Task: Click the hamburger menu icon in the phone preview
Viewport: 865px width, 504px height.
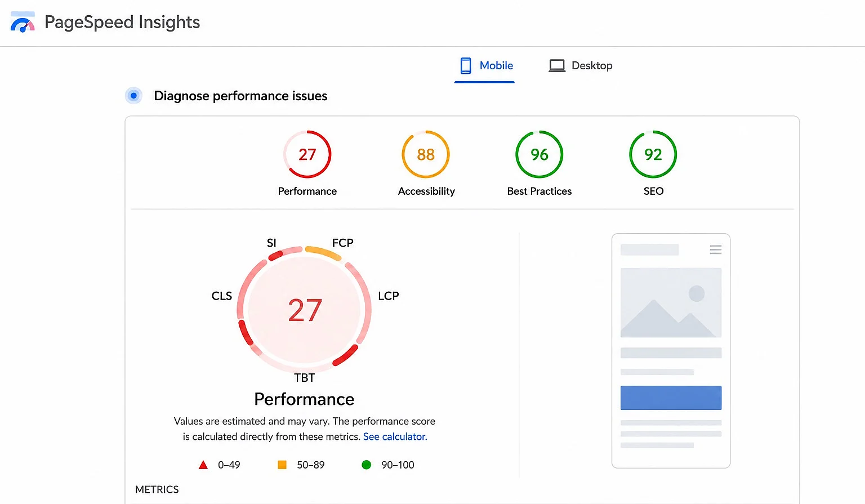Action: pyautogui.click(x=716, y=249)
